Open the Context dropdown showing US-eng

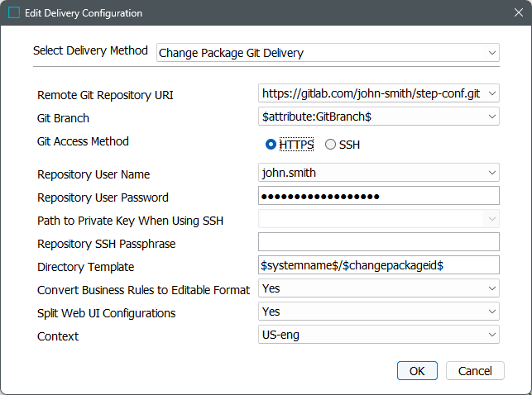[491, 335]
